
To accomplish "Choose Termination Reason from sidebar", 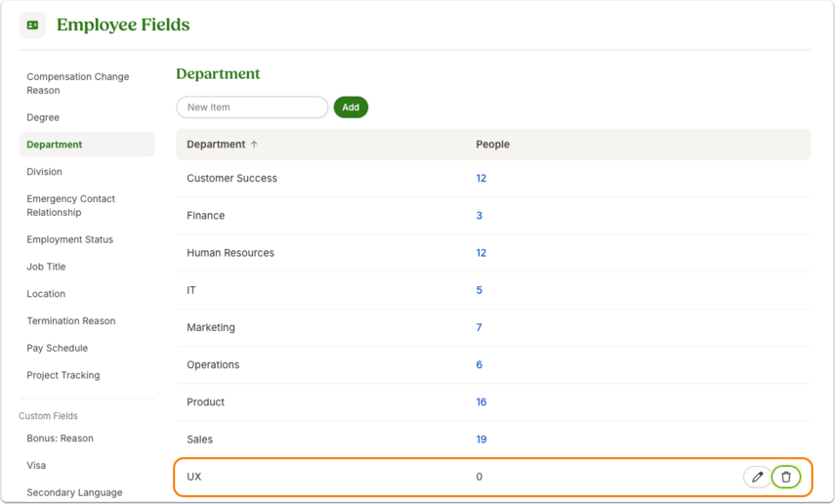I will [71, 320].
